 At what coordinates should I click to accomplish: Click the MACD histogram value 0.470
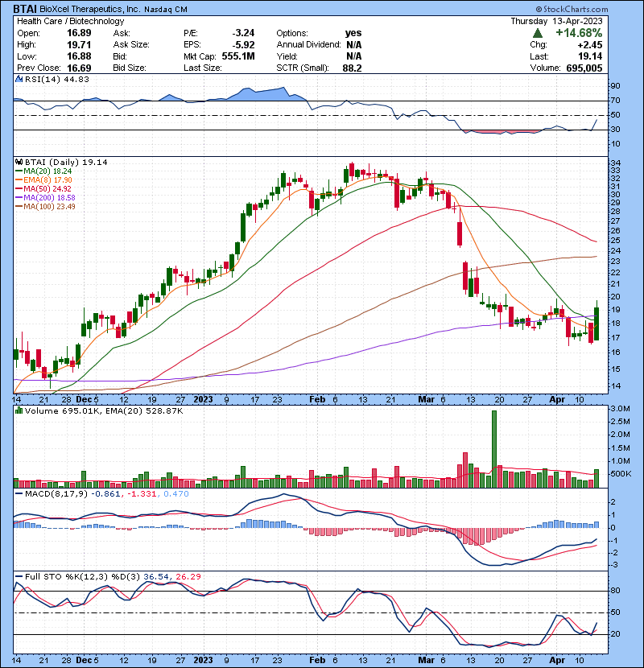click(x=176, y=494)
